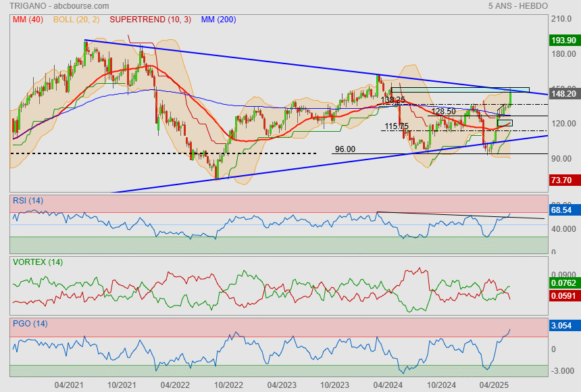Click the 90.00 price axis label

561,159
